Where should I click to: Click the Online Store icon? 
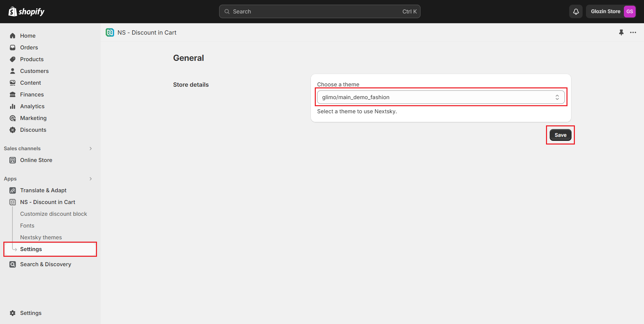point(13,160)
